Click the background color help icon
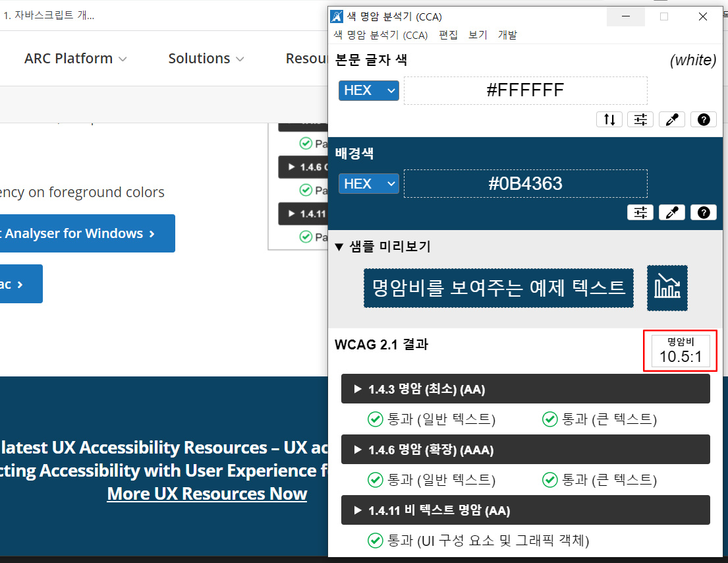 tap(704, 212)
